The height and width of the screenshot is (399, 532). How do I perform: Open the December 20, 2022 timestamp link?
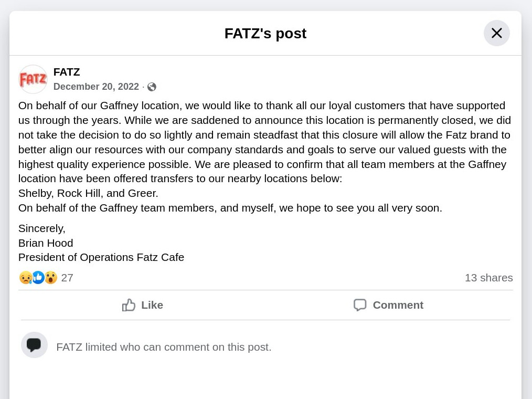(96, 87)
